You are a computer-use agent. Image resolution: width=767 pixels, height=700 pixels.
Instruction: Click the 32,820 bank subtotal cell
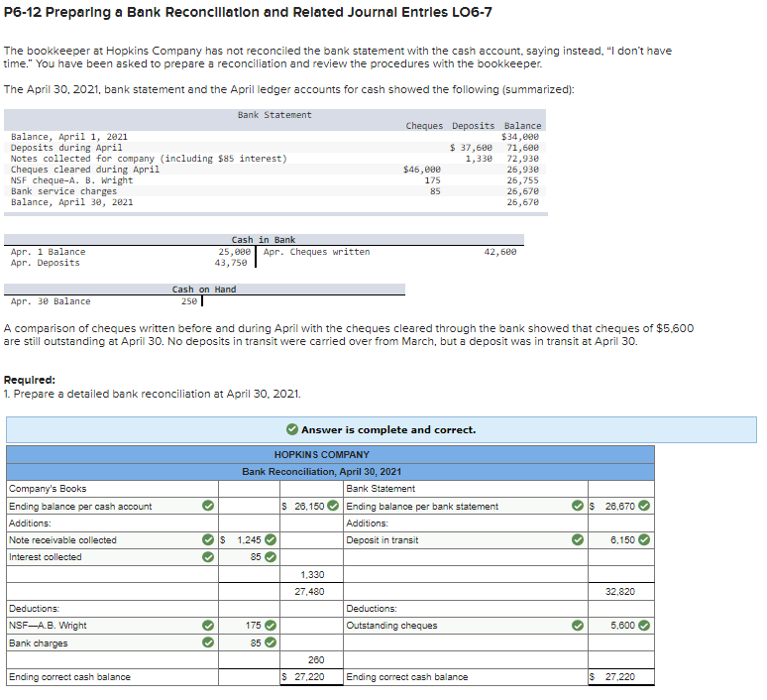(621, 591)
